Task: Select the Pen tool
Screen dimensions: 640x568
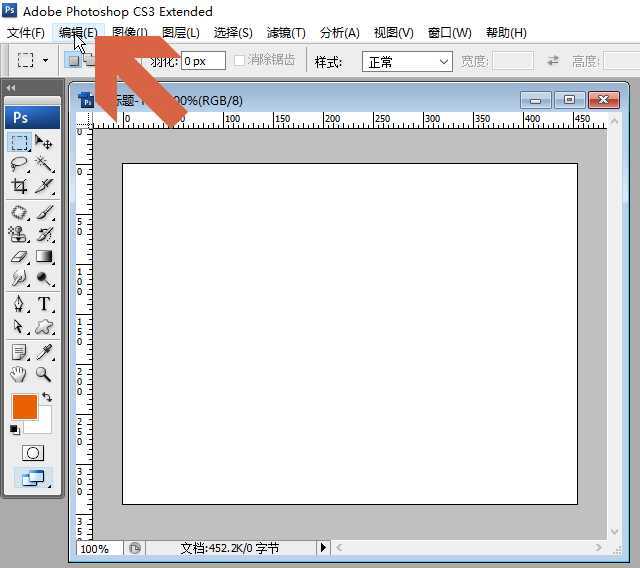Action: tap(20, 304)
